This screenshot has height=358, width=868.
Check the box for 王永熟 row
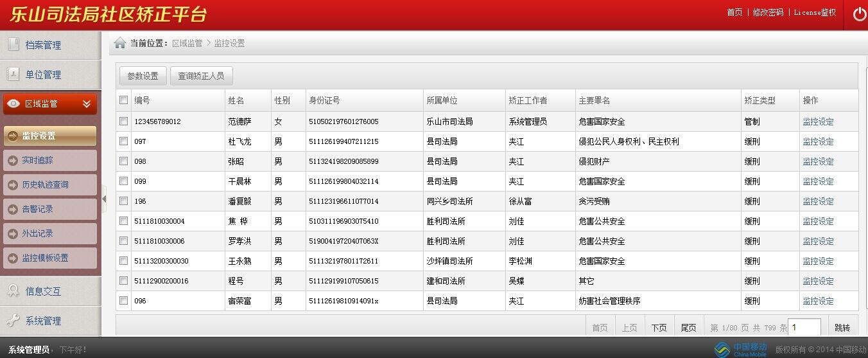pos(123,260)
